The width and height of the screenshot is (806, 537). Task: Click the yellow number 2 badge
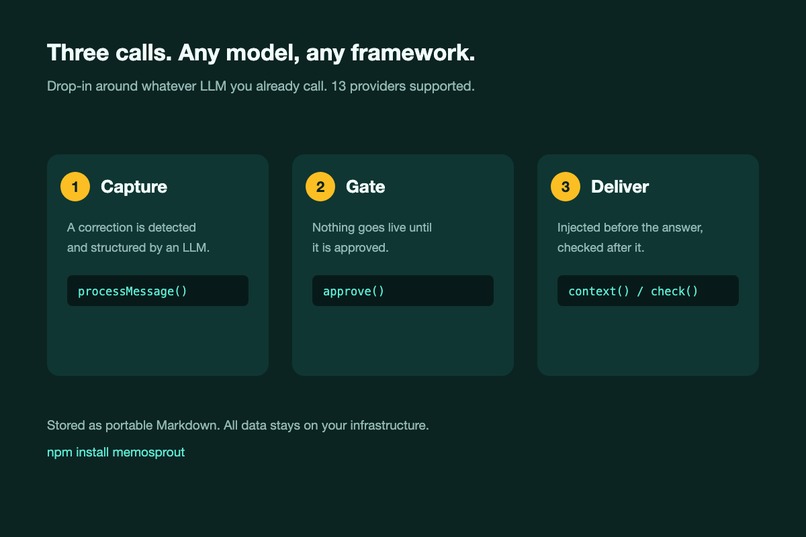[x=320, y=187]
